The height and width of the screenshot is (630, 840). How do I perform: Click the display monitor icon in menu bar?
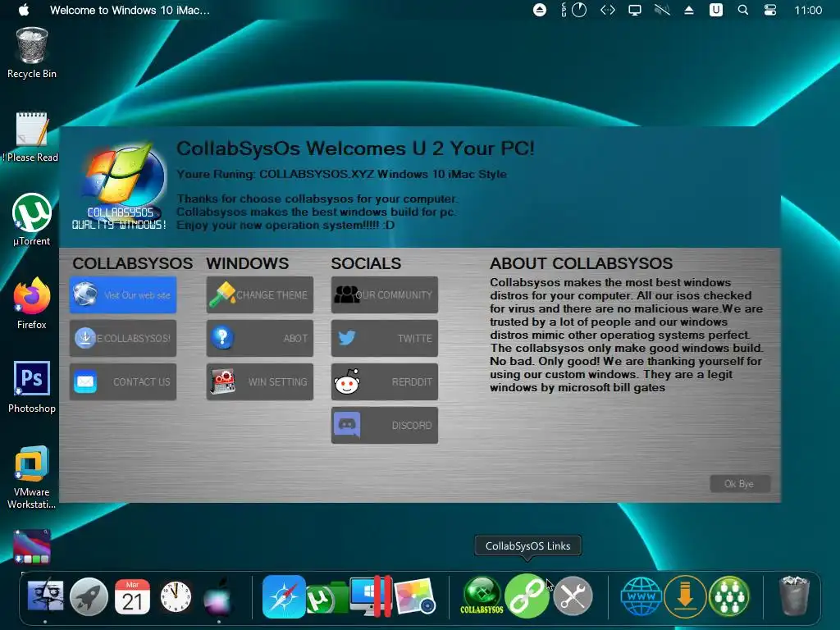coord(635,10)
